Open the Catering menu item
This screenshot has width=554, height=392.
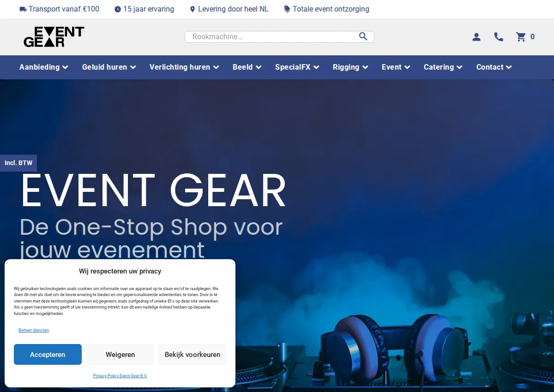click(x=439, y=67)
